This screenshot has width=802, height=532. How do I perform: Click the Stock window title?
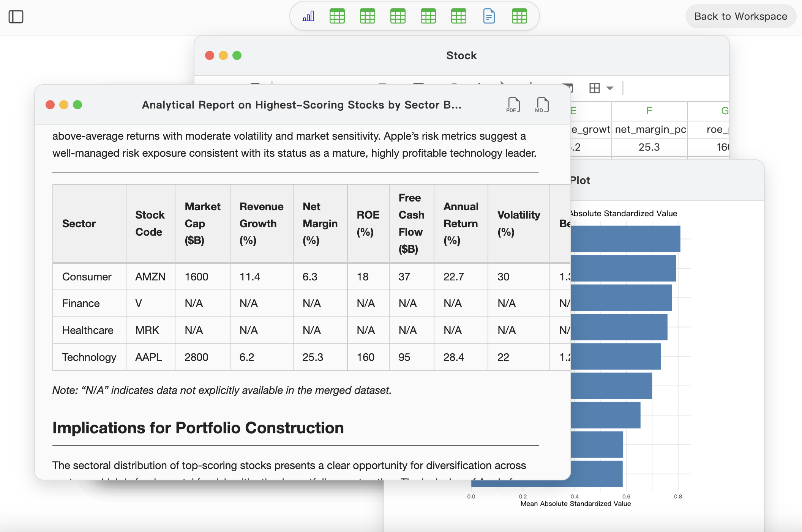[x=461, y=55]
